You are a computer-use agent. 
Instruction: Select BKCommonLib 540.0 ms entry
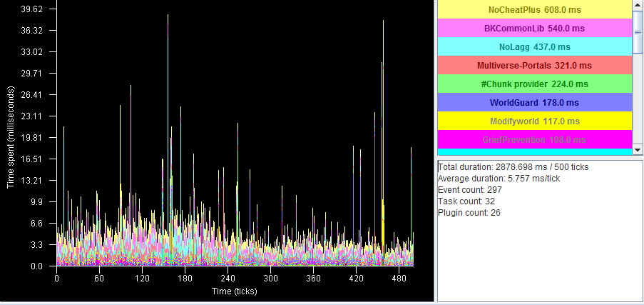point(534,29)
